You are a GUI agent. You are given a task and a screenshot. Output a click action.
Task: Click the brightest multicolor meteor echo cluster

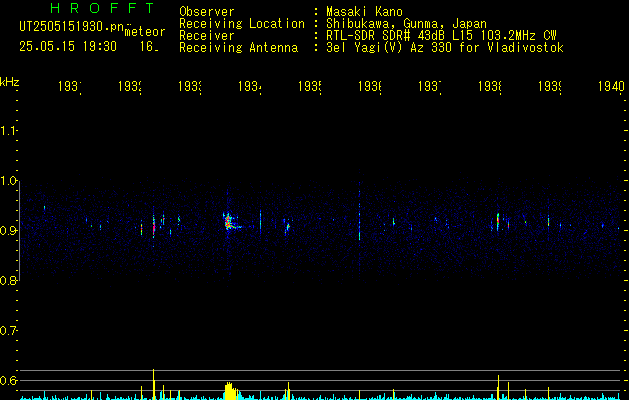[229, 221]
